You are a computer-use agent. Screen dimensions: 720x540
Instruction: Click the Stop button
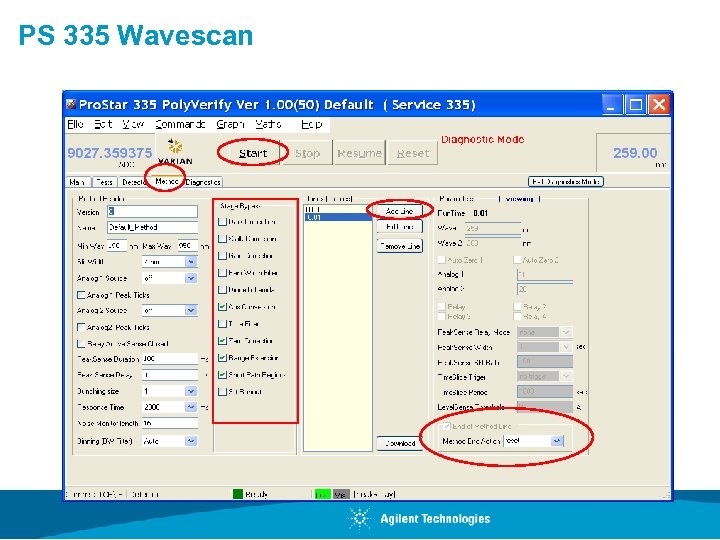[x=307, y=153]
